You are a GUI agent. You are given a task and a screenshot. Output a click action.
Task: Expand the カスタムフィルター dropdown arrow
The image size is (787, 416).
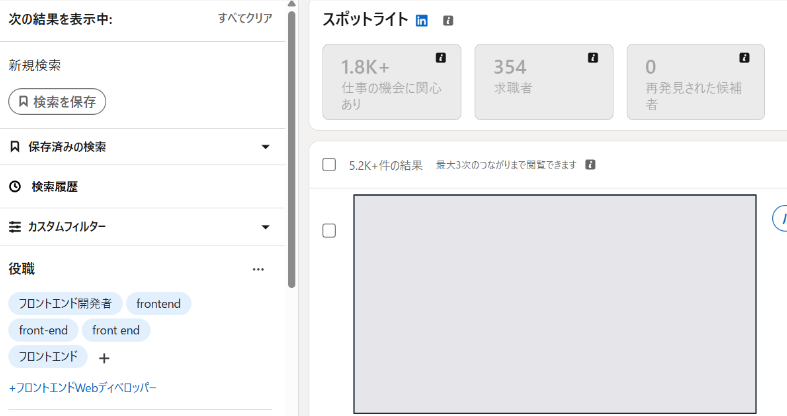266,227
